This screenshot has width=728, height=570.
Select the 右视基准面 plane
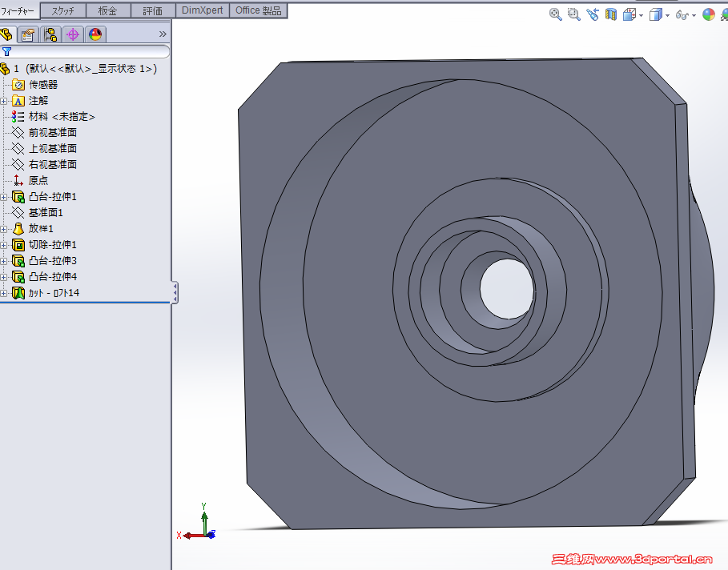pos(53,164)
